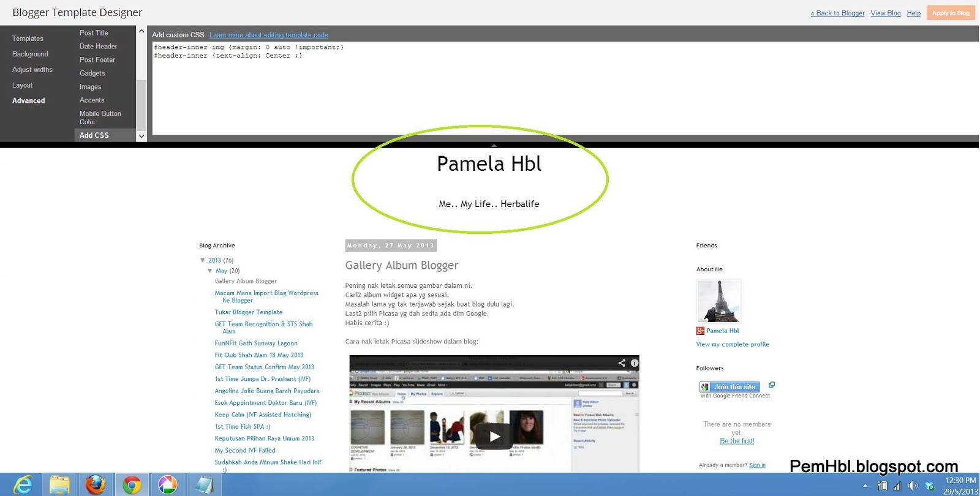Click the Followers gadget popout icon
The height and width of the screenshot is (496, 980).
(772, 385)
